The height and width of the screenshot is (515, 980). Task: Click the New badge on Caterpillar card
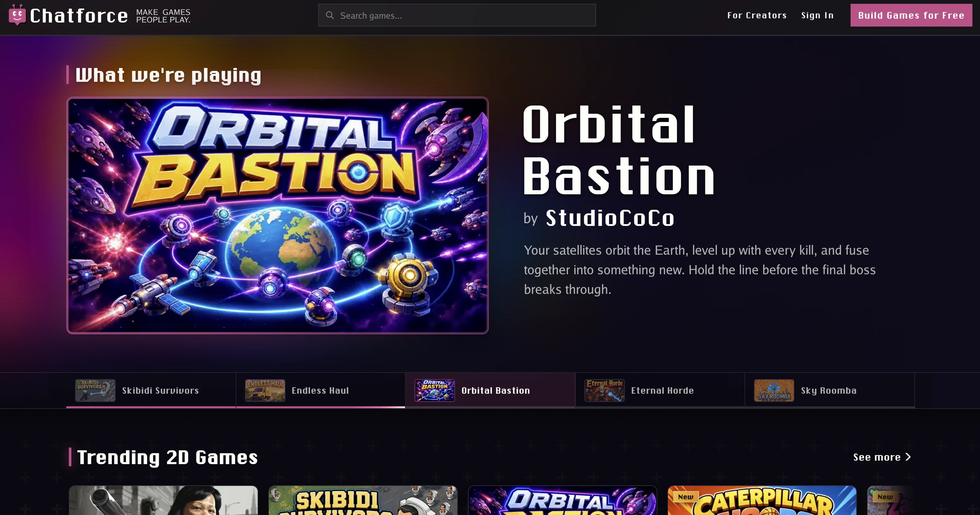point(685,497)
